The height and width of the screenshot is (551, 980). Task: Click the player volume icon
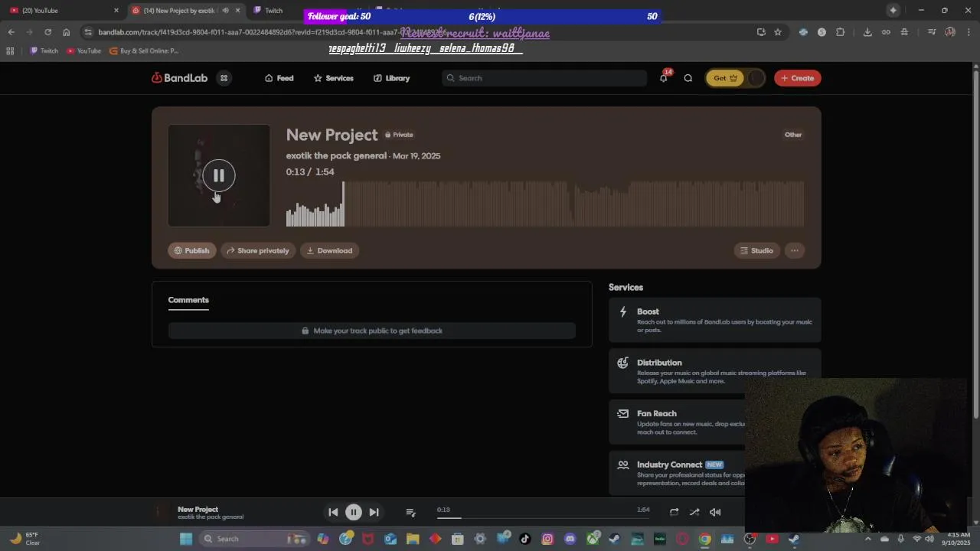[x=715, y=512]
